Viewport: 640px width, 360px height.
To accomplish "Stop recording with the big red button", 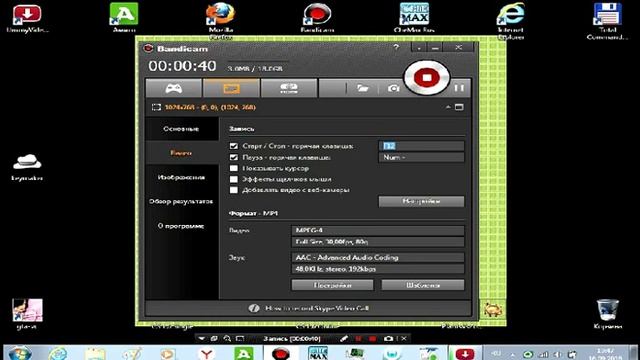I will [427, 77].
